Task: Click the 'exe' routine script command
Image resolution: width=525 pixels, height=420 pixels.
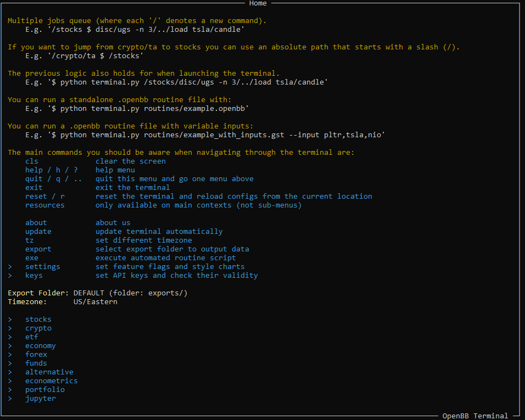Action: [32, 258]
